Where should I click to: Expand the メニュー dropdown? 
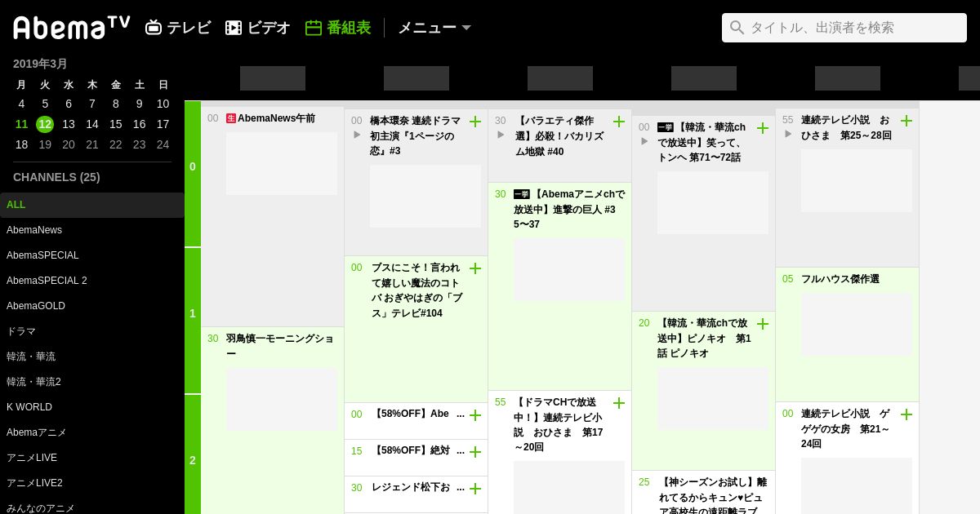tap(434, 28)
